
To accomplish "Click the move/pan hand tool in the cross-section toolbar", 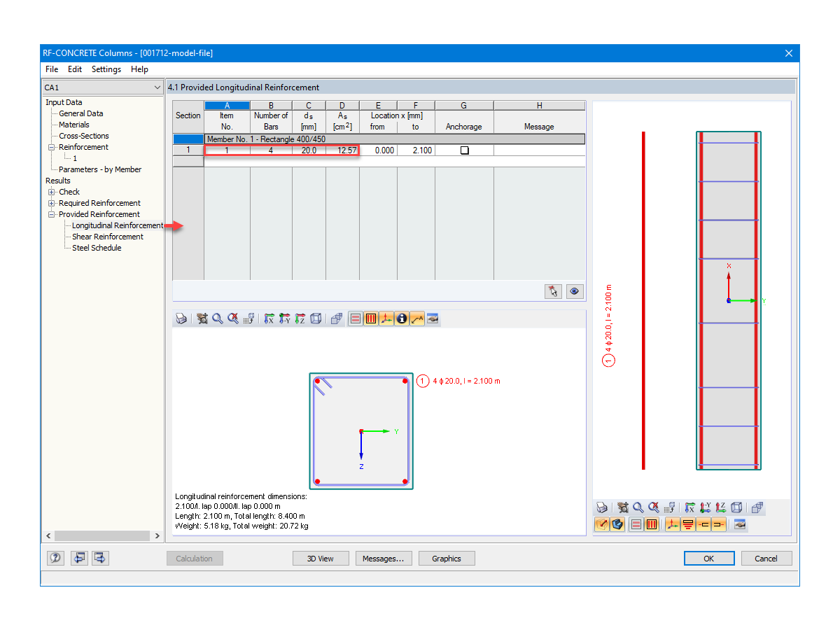I will 202,318.
